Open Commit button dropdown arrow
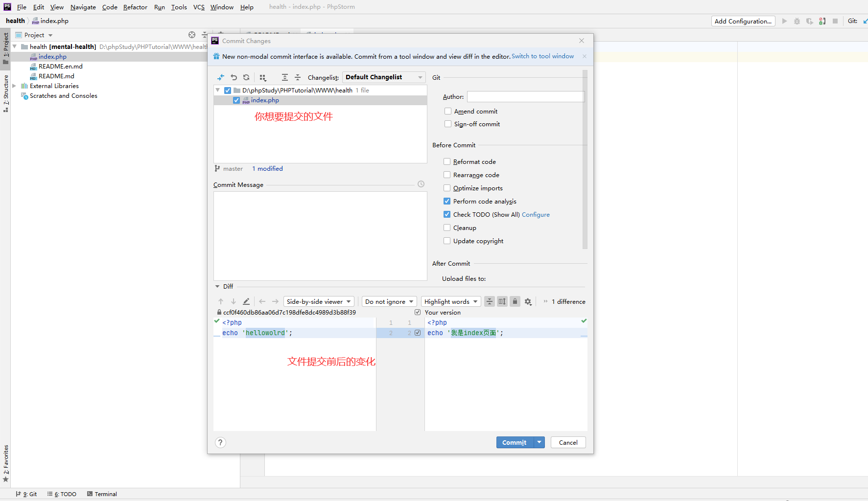This screenshot has width=868, height=501. tap(539, 442)
